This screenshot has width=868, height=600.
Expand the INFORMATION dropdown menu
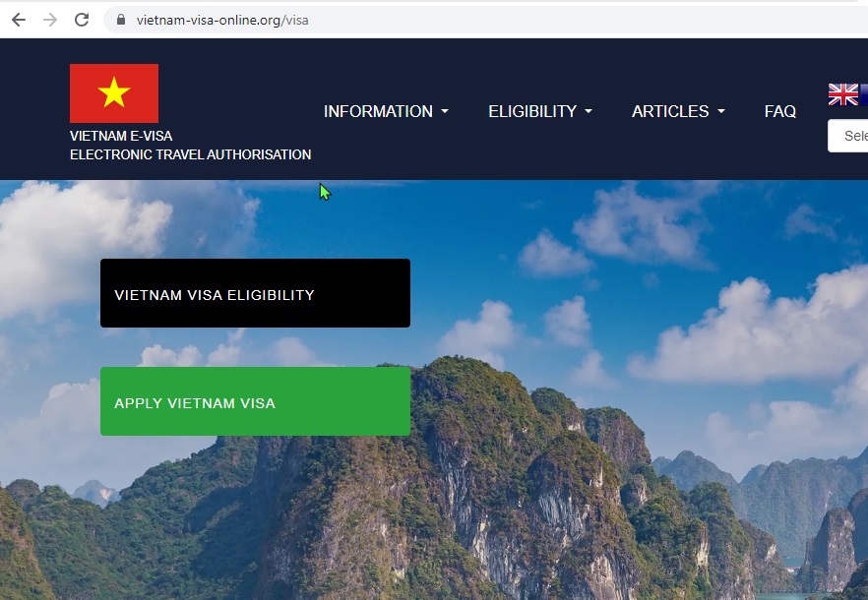pos(386,111)
